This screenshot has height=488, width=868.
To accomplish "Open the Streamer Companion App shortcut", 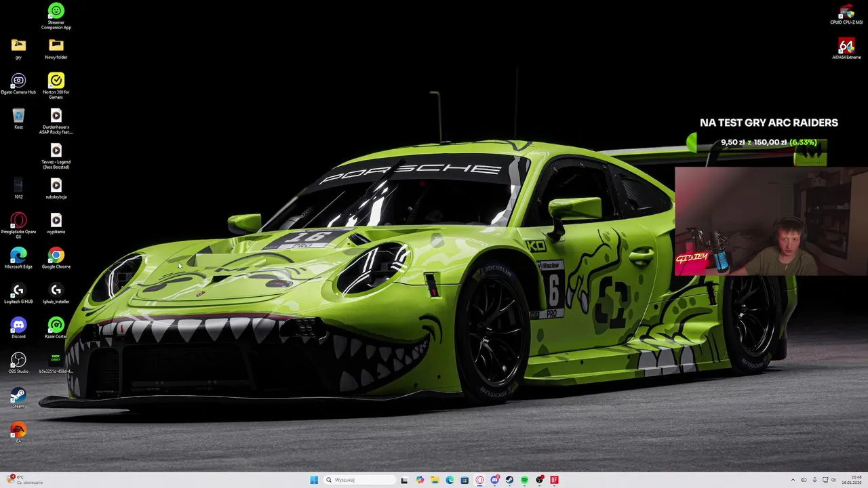I will click(56, 16).
